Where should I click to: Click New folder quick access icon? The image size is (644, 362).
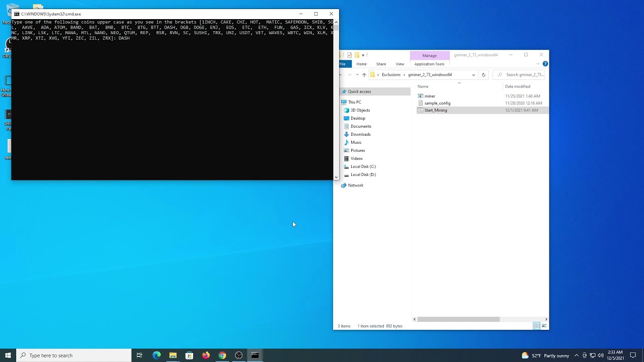tap(356, 55)
